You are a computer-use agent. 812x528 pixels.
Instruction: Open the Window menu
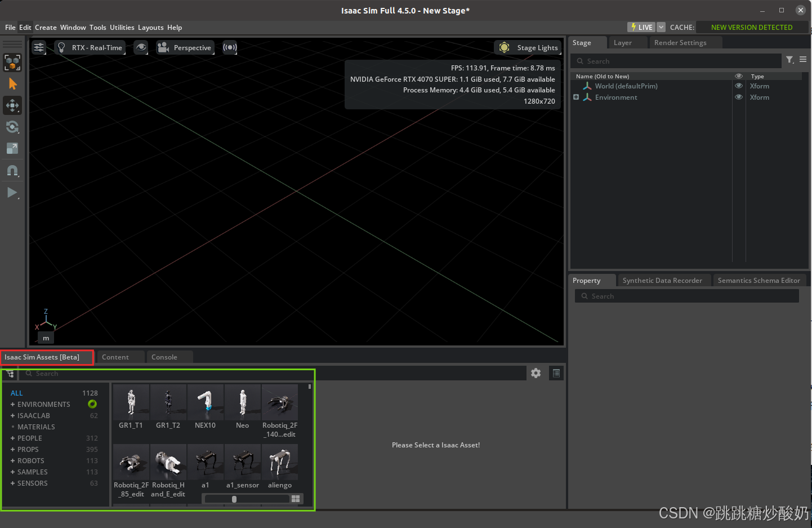coord(73,27)
